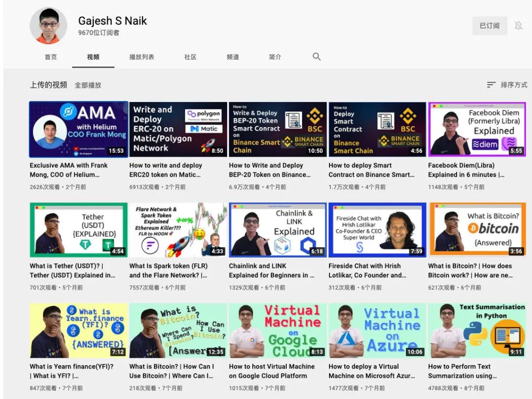The width and height of the screenshot is (532, 399).
Task: Switch to the 播放列表 tab
Action: click(x=142, y=57)
